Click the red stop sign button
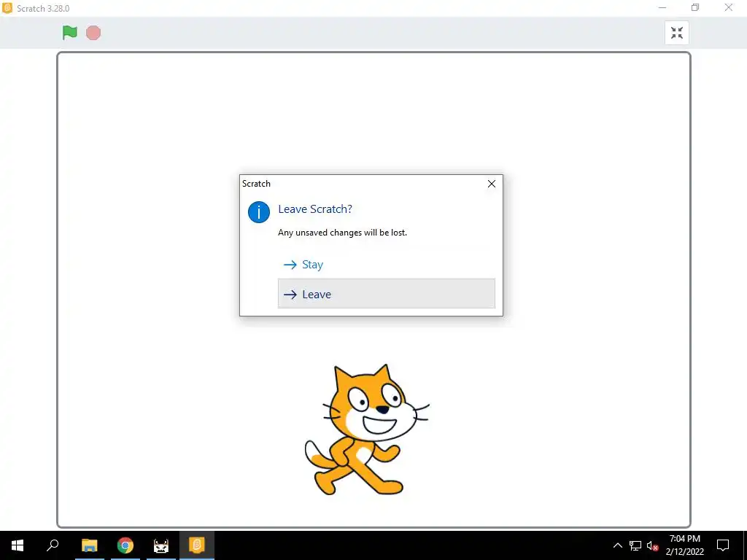The width and height of the screenshot is (747, 560). pos(93,33)
